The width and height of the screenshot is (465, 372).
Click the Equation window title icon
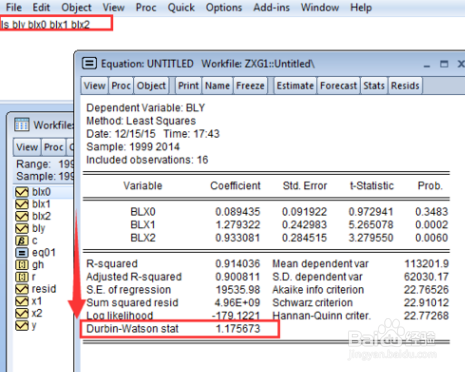point(89,63)
